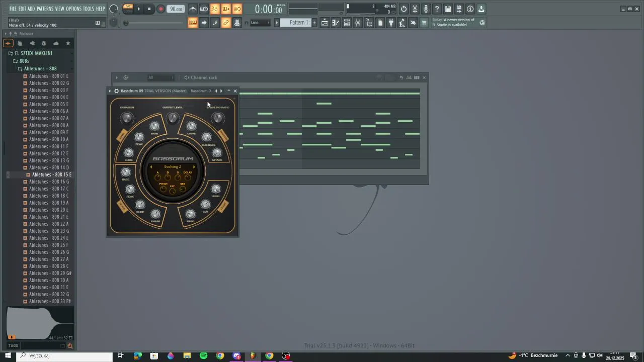
Task: Open the Line snap dropdown
Action: point(260,23)
